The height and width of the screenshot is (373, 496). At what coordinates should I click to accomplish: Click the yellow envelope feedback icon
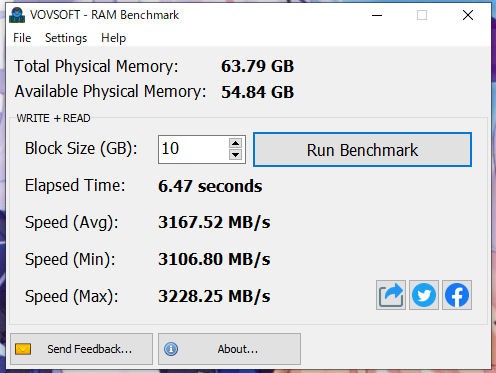23,349
